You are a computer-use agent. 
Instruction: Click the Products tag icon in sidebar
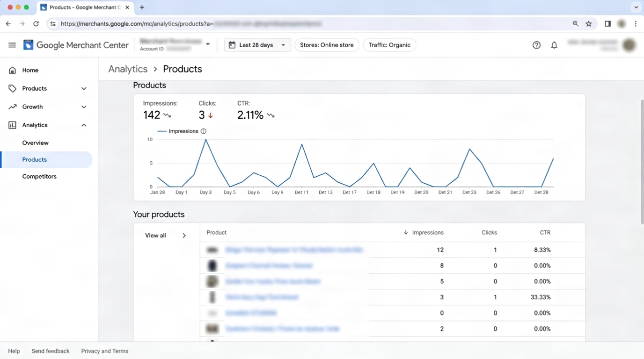12,88
